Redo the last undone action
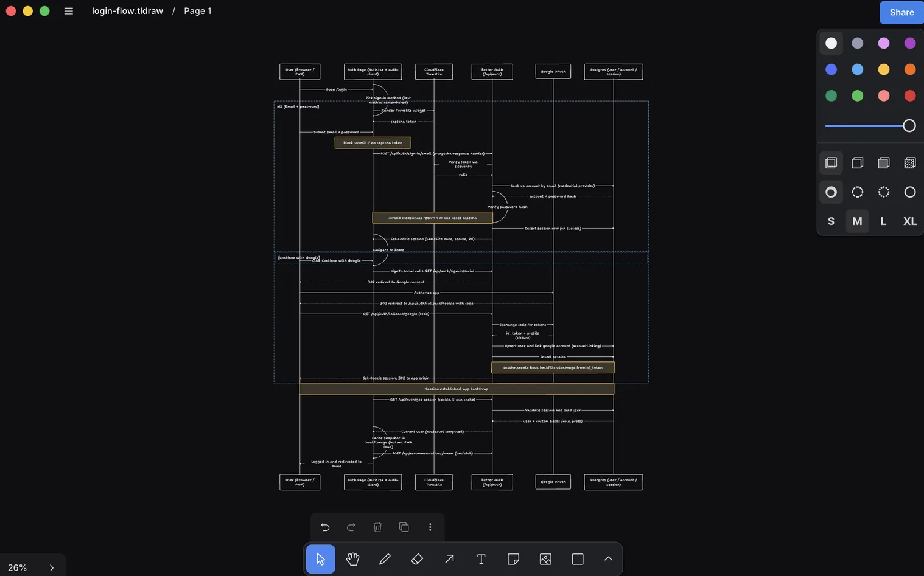This screenshot has width=924, height=576. pyautogui.click(x=351, y=527)
